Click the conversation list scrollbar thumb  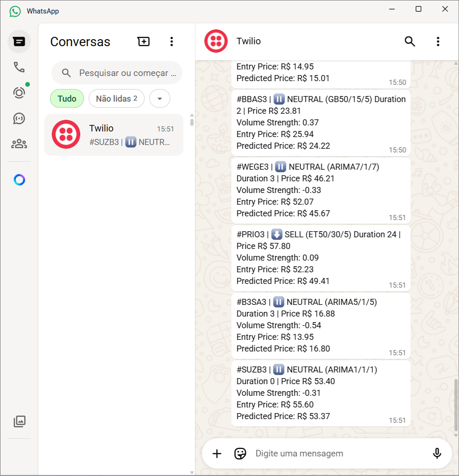(192, 122)
